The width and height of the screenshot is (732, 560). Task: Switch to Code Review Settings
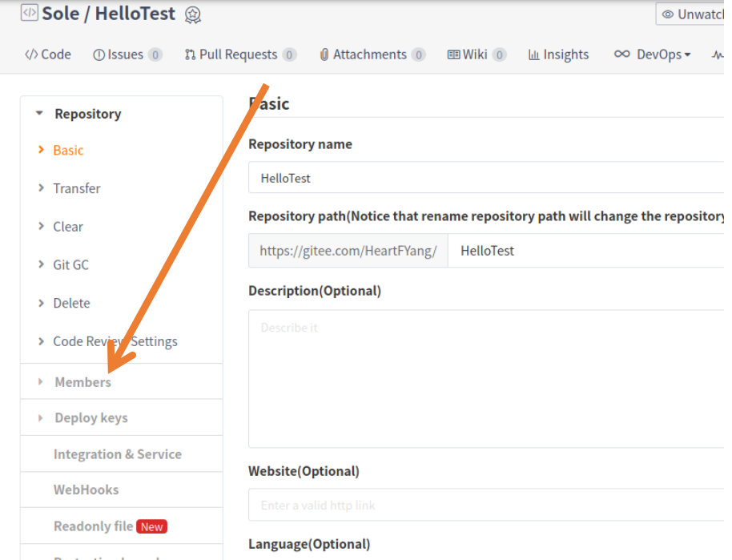[115, 340]
